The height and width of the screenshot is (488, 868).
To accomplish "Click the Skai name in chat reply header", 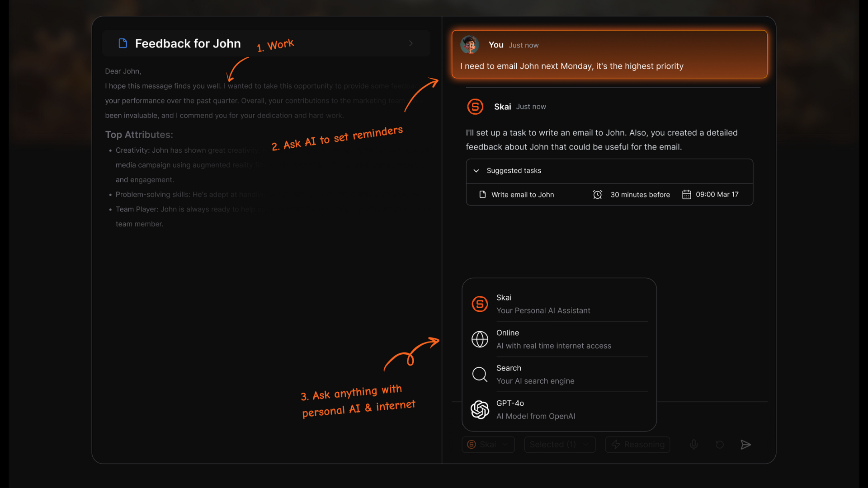I will pos(502,107).
